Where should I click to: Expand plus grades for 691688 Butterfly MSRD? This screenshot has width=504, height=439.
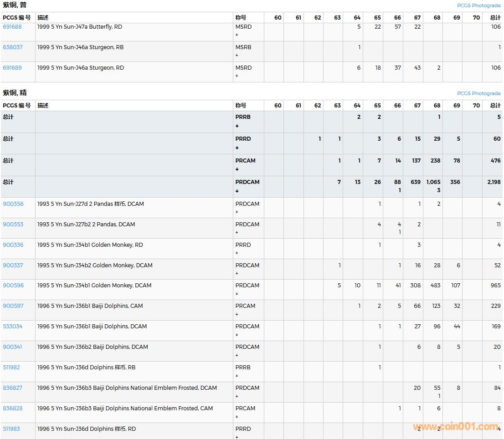[x=237, y=35]
